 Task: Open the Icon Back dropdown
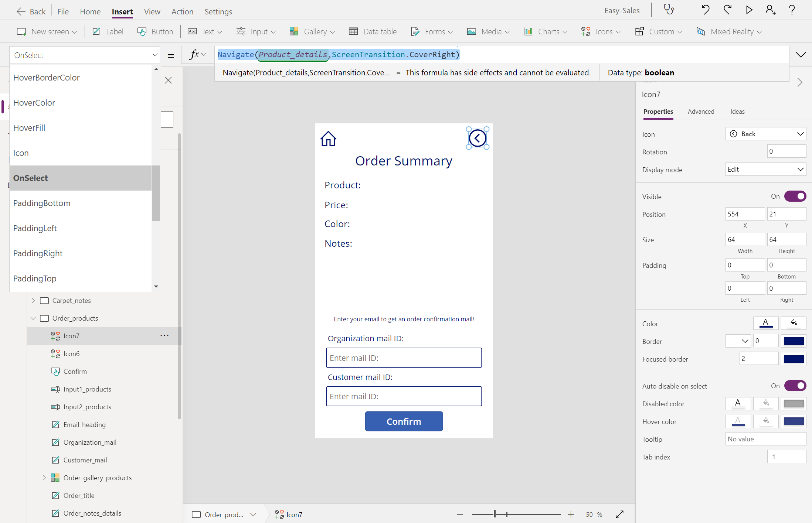coord(766,134)
